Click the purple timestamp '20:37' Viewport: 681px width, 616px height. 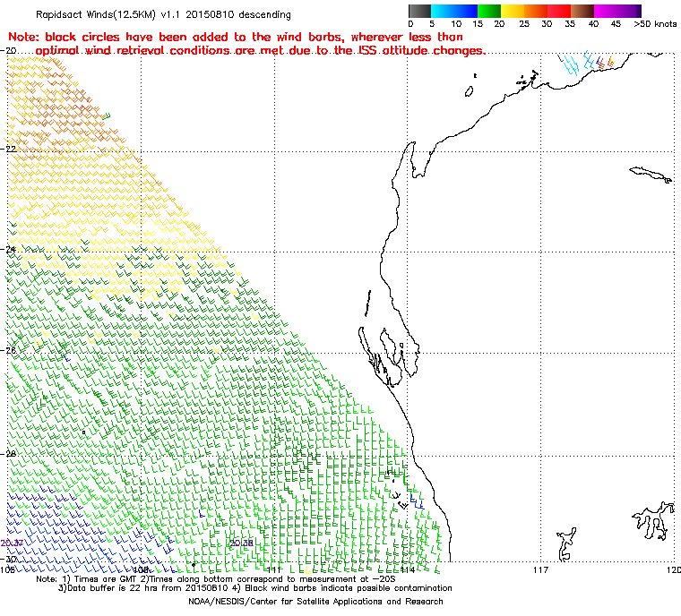[12, 543]
